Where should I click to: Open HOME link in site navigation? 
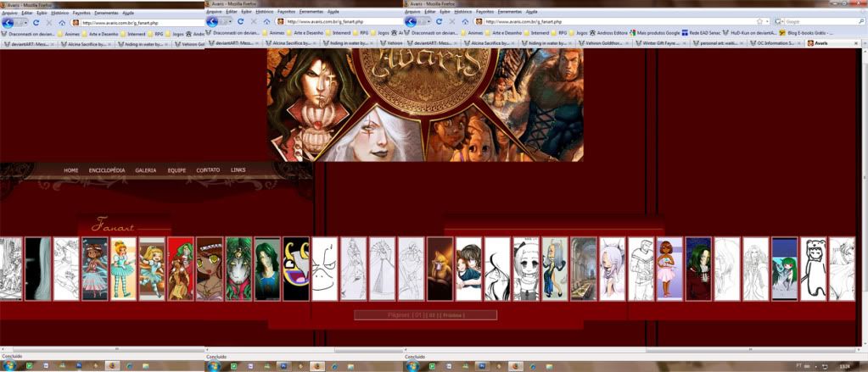(x=71, y=171)
